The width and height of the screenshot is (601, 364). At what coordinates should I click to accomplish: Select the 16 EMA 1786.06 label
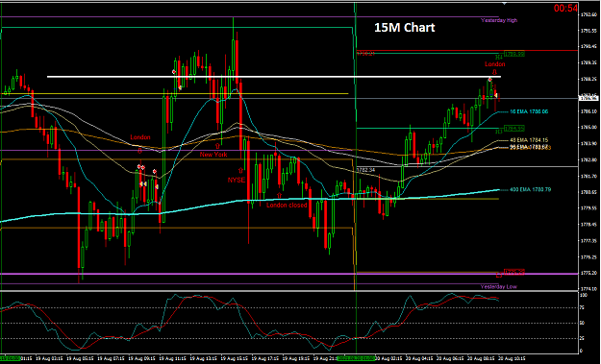[x=529, y=111]
